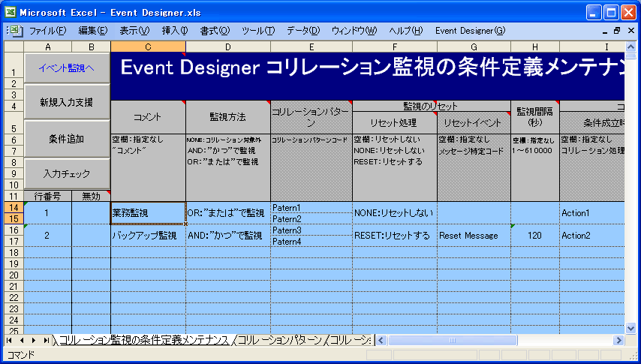Select the 監視間隔(秒) header cell
The width and height of the screenshot is (641, 364).
(535, 117)
